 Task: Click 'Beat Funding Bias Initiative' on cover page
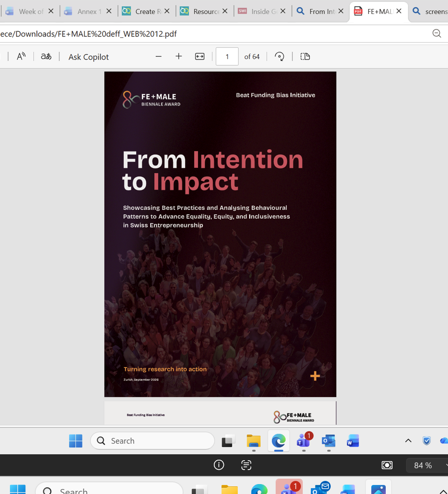point(275,95)
